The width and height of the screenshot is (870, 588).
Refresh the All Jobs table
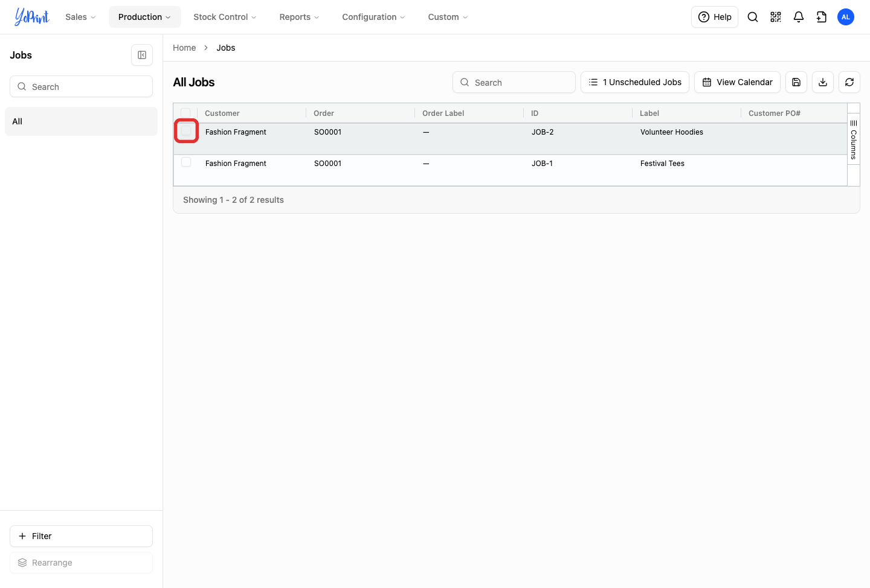click(x=849, y=82)
